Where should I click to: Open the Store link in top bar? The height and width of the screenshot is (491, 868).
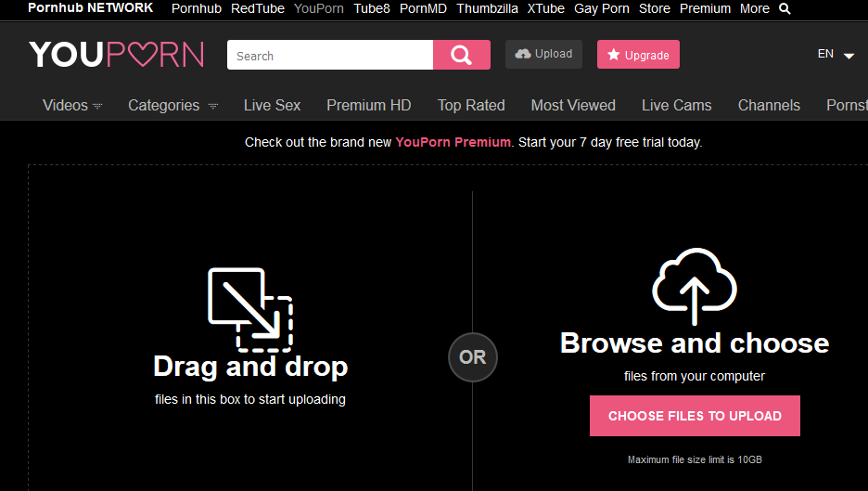point(655,9)
